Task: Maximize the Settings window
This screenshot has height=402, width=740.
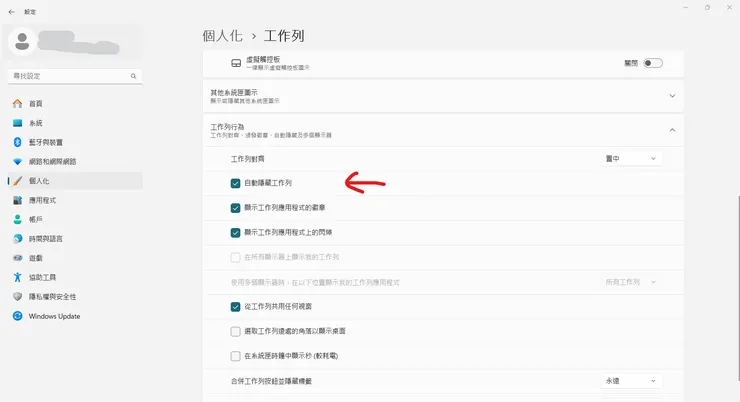Action: tap(707, 8)
